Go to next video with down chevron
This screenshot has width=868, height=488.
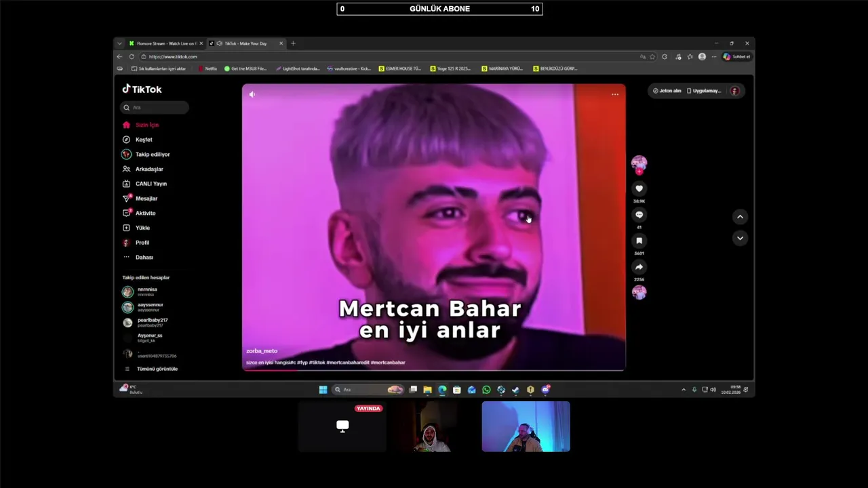(x=740, y=239)
